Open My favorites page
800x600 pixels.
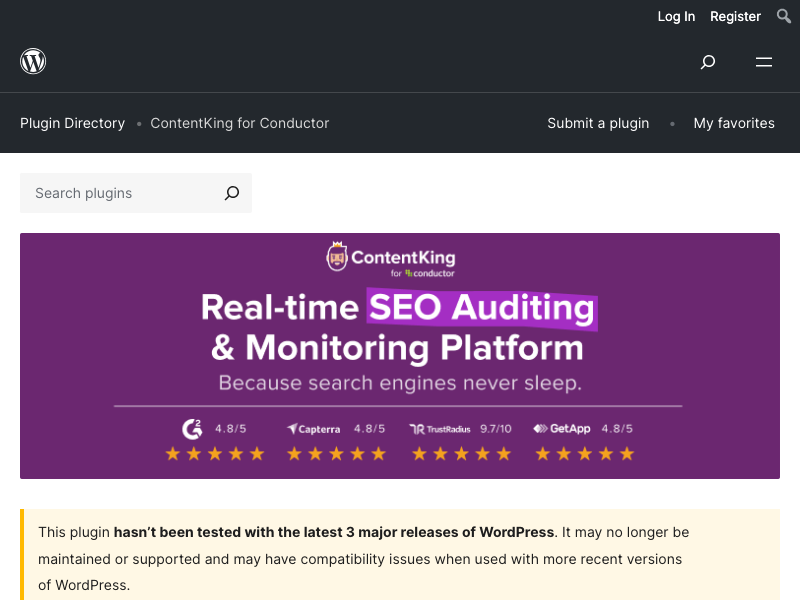734,123
